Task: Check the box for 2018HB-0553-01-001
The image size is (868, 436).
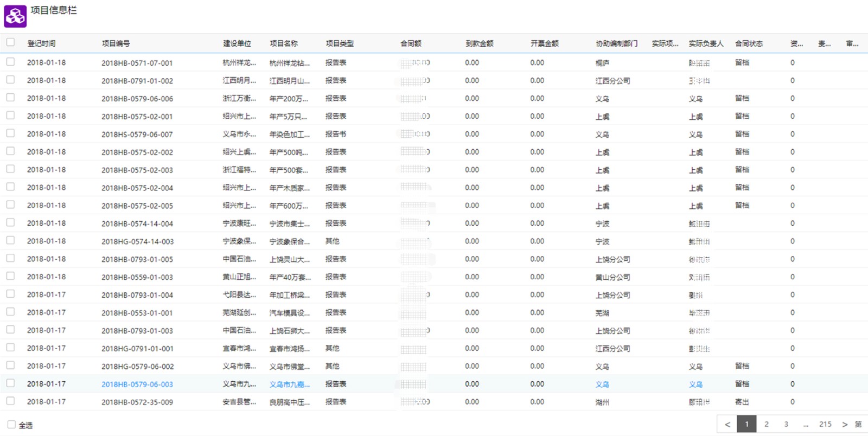Action: pos(10,312)
